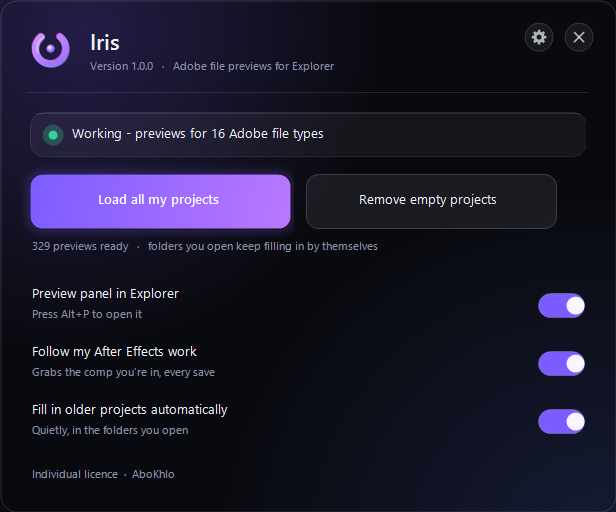Open settings with the gear icon
Image resolution: width=616 pixels, height=512 pixels.
[x=539, y=37]
